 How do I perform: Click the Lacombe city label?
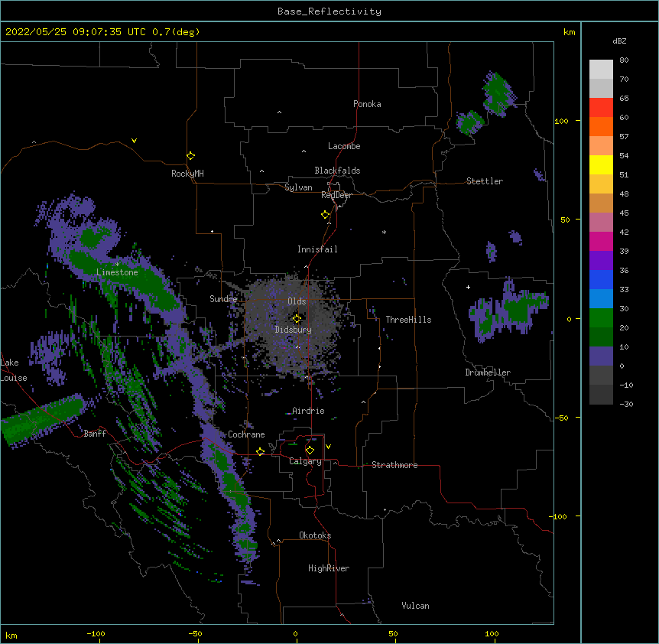coord(344,146)
